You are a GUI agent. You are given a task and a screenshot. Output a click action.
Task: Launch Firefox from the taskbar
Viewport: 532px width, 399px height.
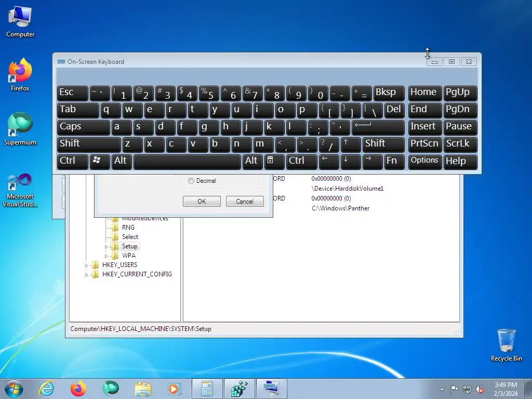(x=78, y=389)
